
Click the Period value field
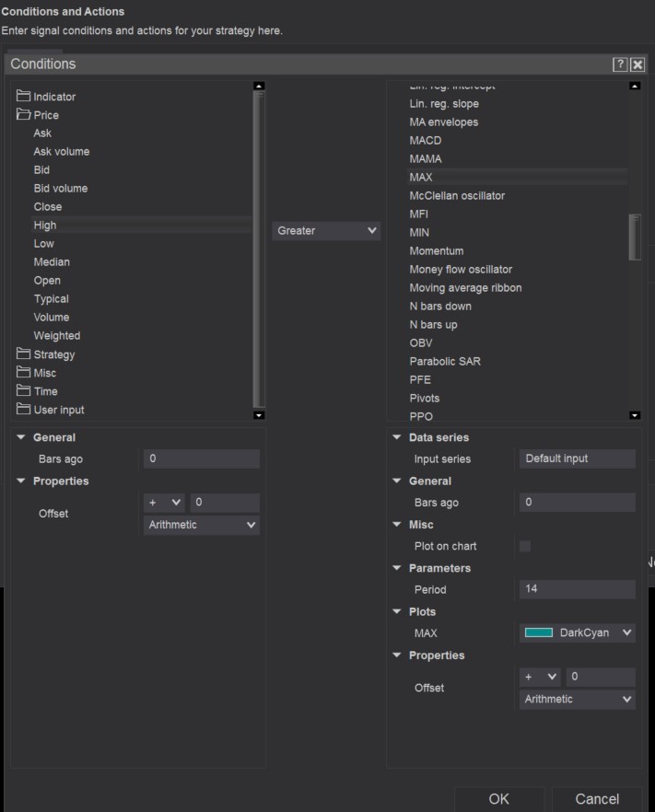click(x=578, y=589)
